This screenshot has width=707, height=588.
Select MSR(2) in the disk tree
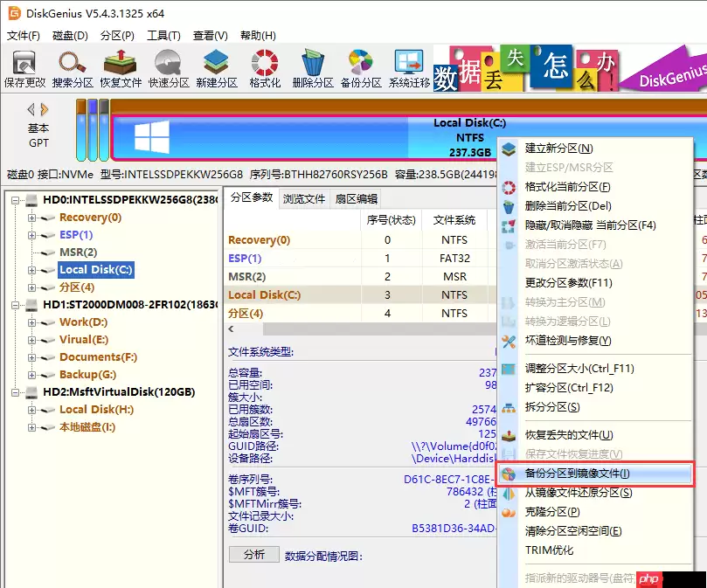pos(79,252)
